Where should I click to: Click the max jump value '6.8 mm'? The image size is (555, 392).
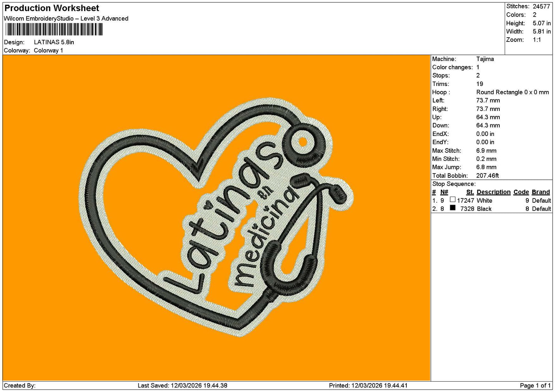click(x=486, y=167)
